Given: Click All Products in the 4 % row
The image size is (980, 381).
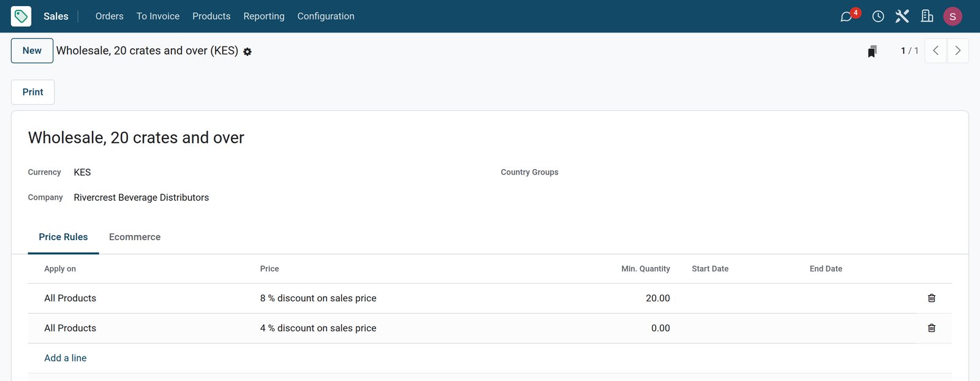Looking at the screenshot, I should (x=70, y=328).
